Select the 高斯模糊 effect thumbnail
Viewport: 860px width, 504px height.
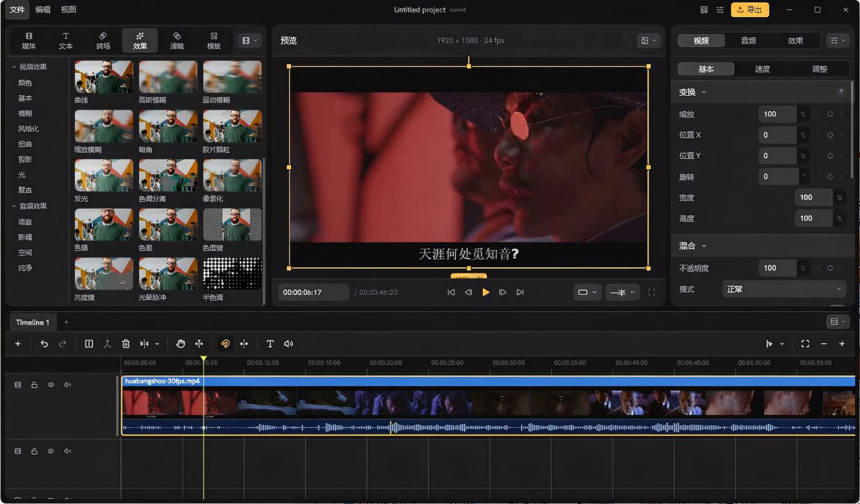coord(168,77)
